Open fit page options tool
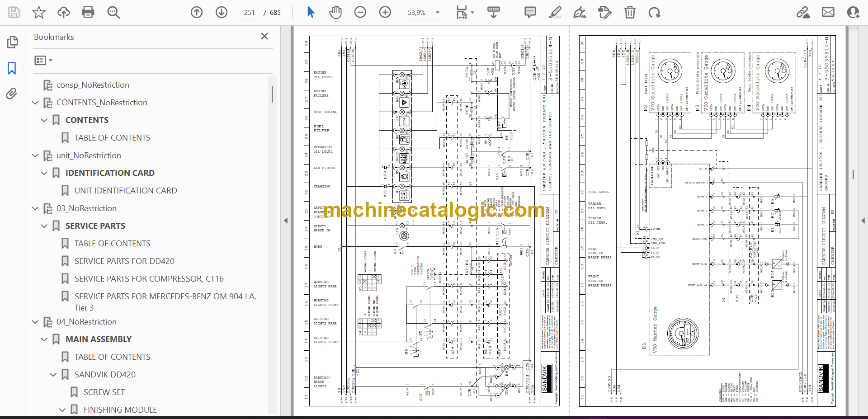 coord(465,12)
